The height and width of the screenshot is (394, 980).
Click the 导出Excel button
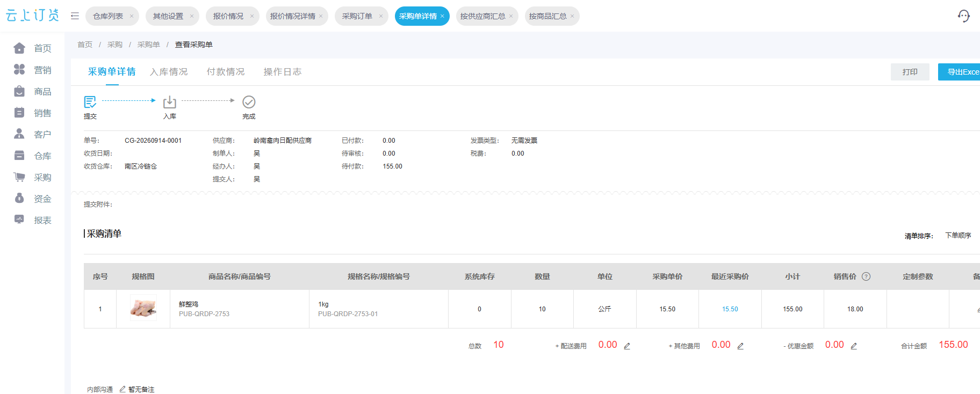click(x=959, y=72)
